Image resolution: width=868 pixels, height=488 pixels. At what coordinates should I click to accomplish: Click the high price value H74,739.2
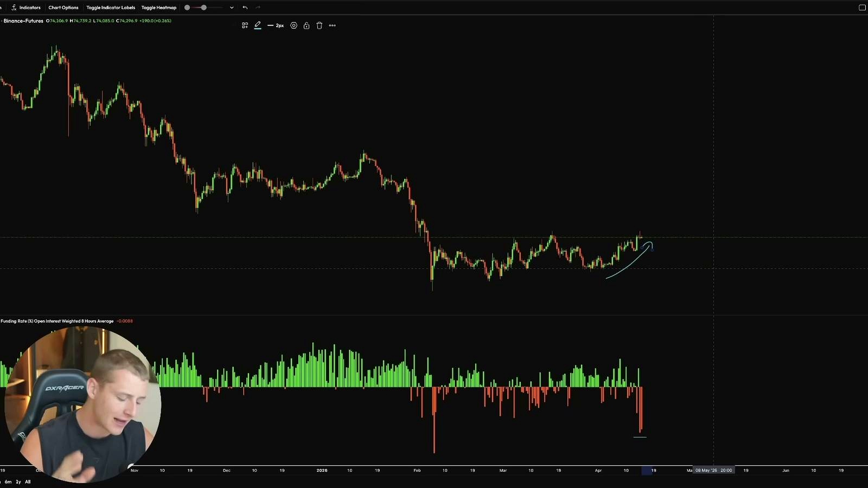click(81, 21)
